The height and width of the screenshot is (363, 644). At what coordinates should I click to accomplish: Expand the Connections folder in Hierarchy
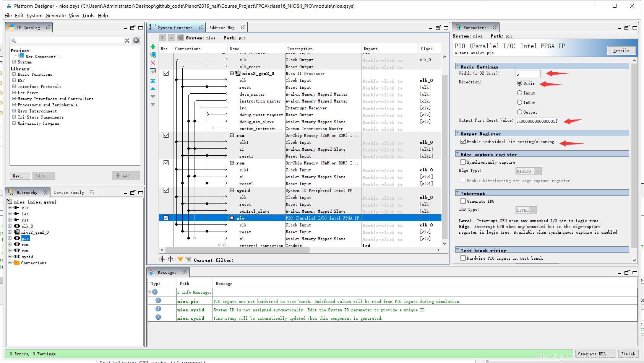10,263
